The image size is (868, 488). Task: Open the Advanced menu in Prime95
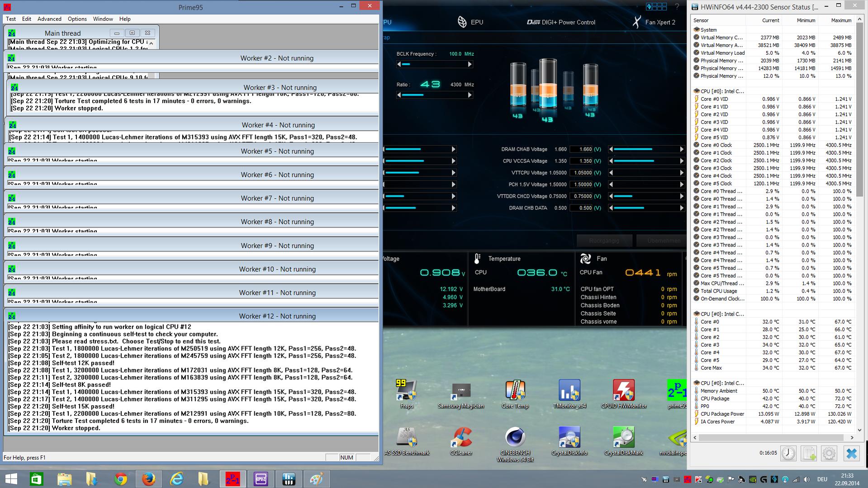[49, 19]
